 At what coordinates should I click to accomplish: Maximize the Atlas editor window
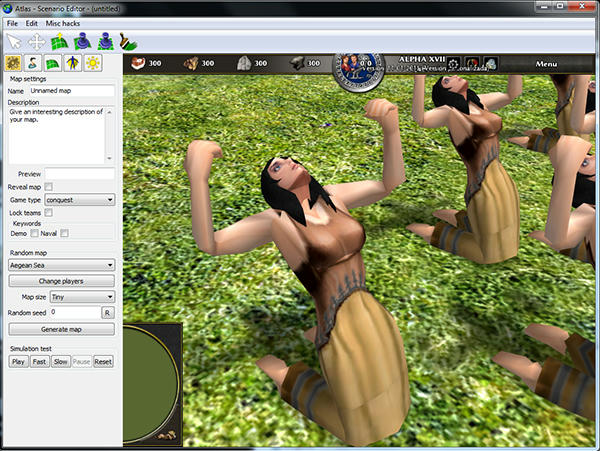[x=560, y=6]
